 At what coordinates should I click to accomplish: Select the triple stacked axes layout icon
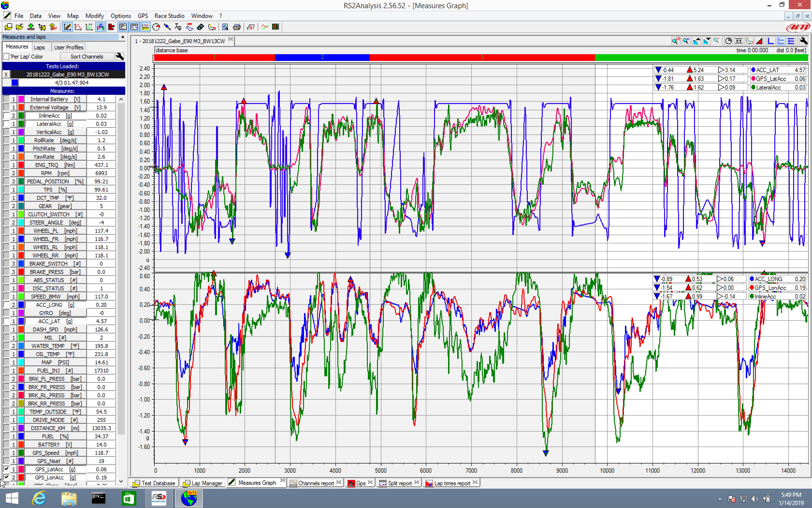[x=791, y=41]
